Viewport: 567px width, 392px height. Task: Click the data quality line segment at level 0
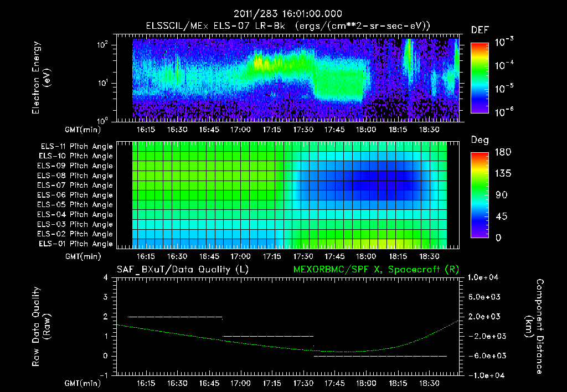tap(380, 356)
